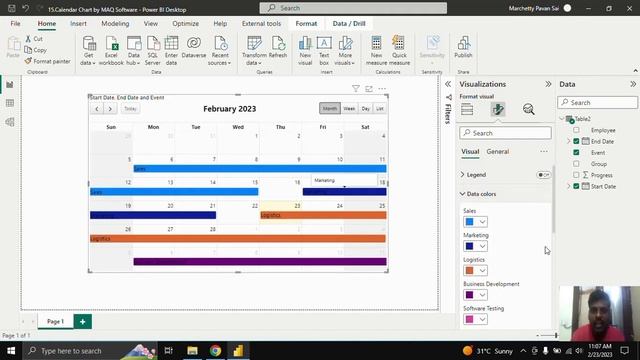Expand the Legend section
The width and height of the screenshot is (640, 360).
point(462,175)
